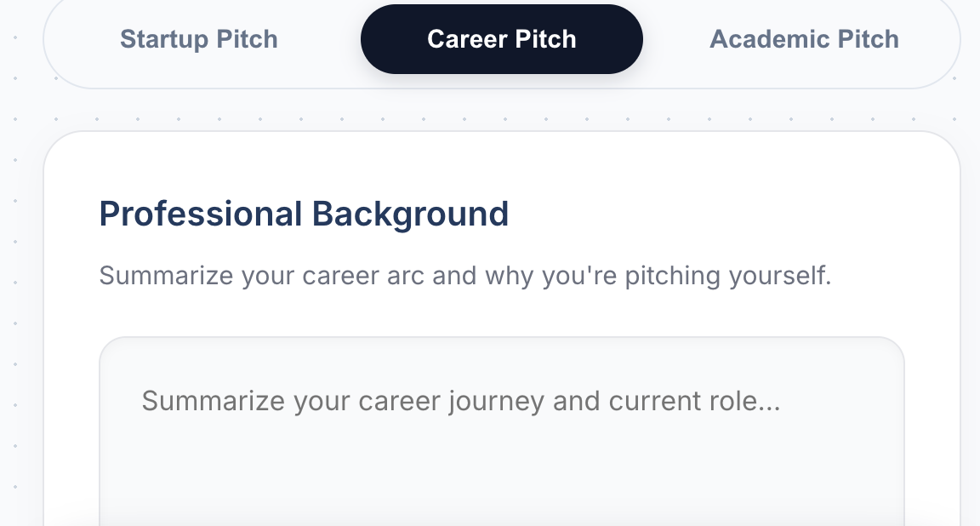Click the 'current role...' placeholder ending
The image size is (980, 526).
click(x=694, y=401)
